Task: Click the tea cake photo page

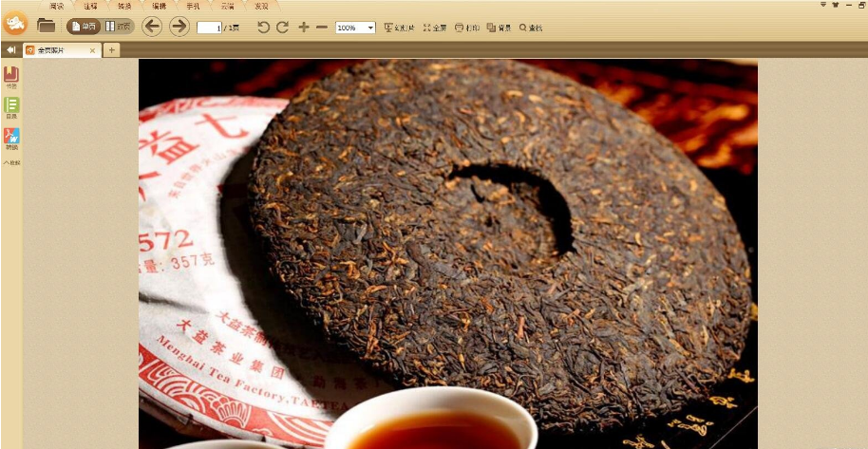Action: tap(448, 254)
